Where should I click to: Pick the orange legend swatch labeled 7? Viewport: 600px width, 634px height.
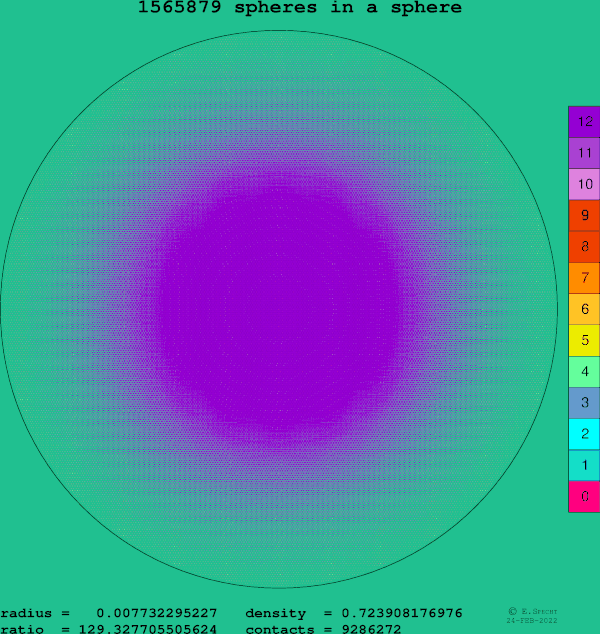coord(584,278)
